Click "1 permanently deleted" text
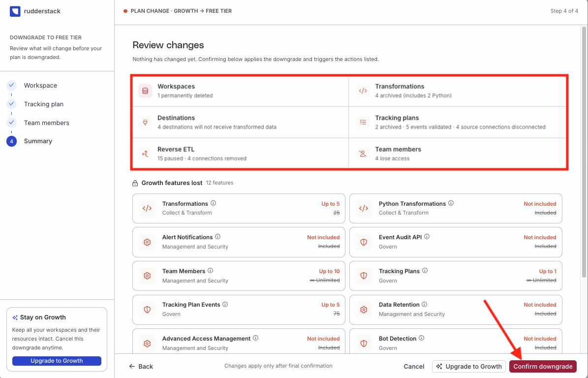588x378 pixels. [x=185, y=95]
